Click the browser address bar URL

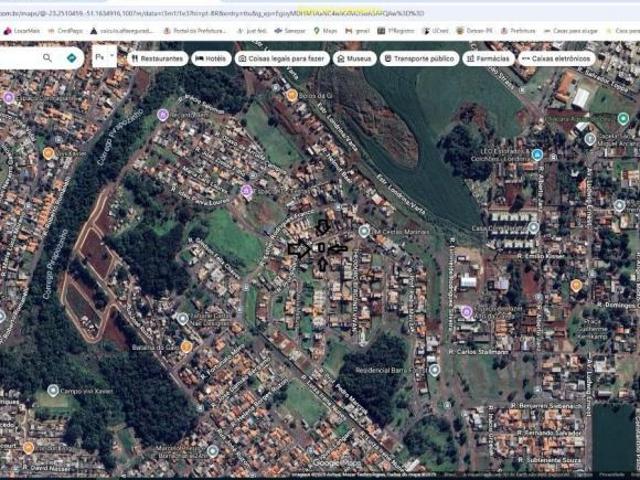point(212,13)
